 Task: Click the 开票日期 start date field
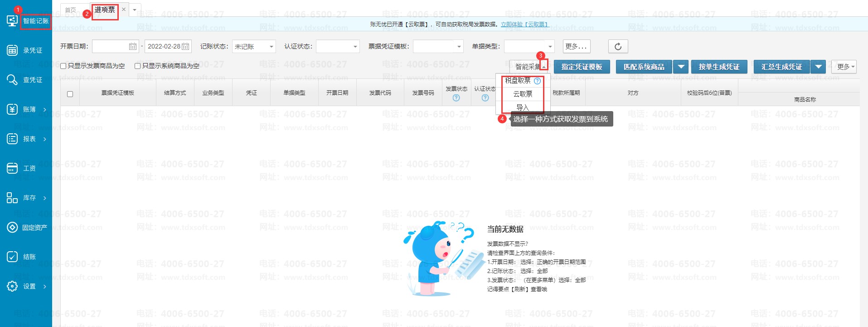(110, 46)
